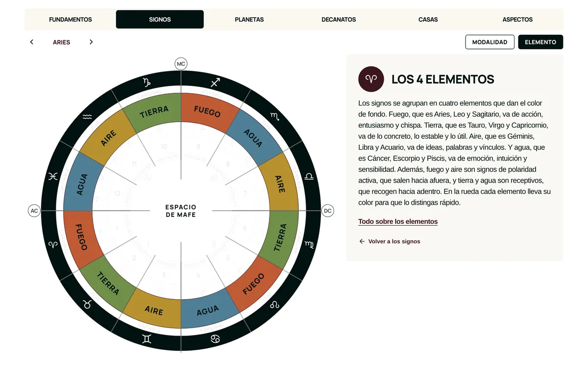
Task: Click the Scorpio symbol on the wheel
Action: pos(275,117)
